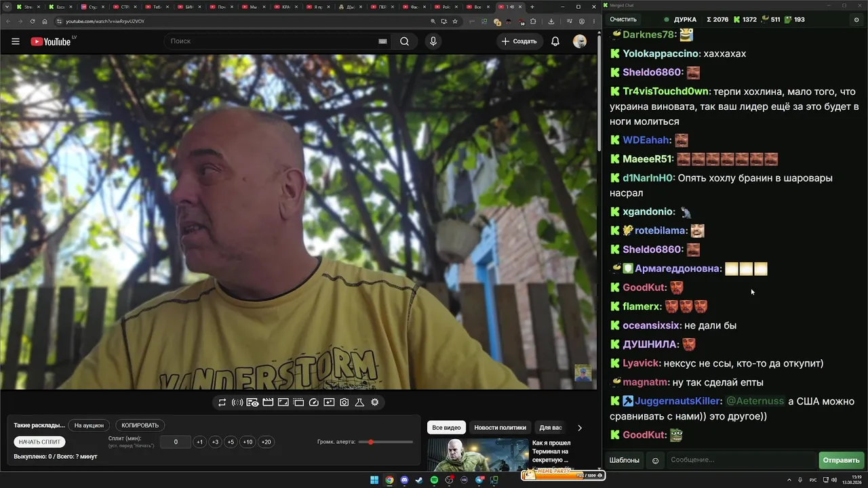
Task: Click the ДУРКА channel label in chat header
Action: pyautogui.click(x=686, y=20)
